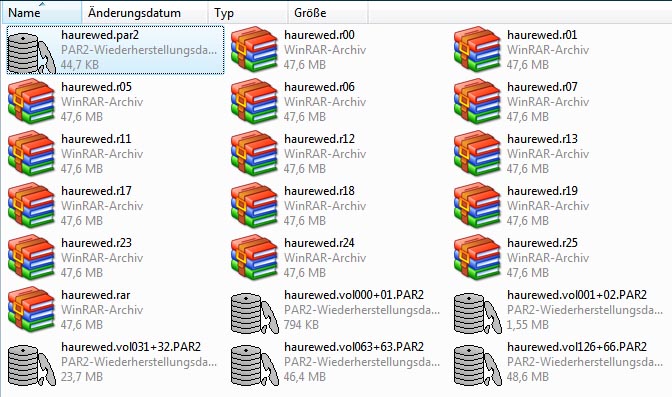Select the haurewed.r19 file label

(x=542, y=191)
